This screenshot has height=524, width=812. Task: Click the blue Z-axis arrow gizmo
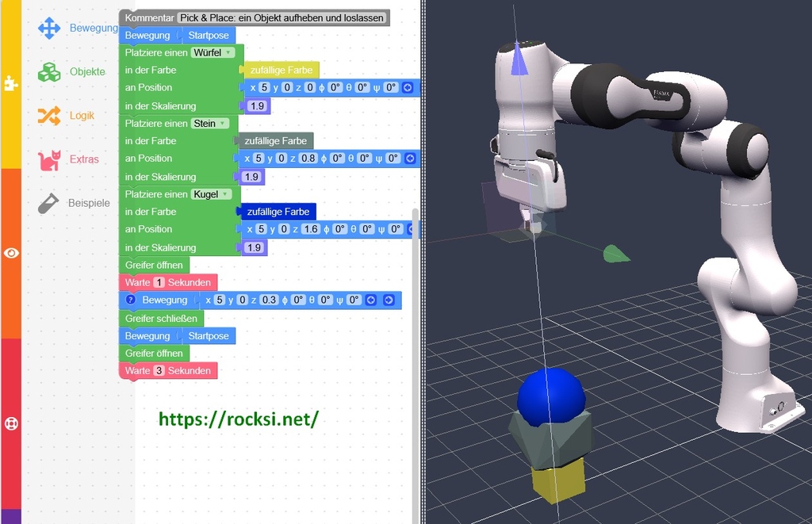[x=519, y=58]
